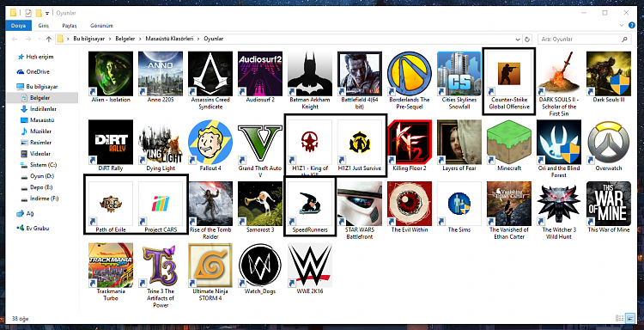Select the Batman Arkham Knight icon
The width and height of the screenshot is (644, 330).
click(x=310, y=74)
